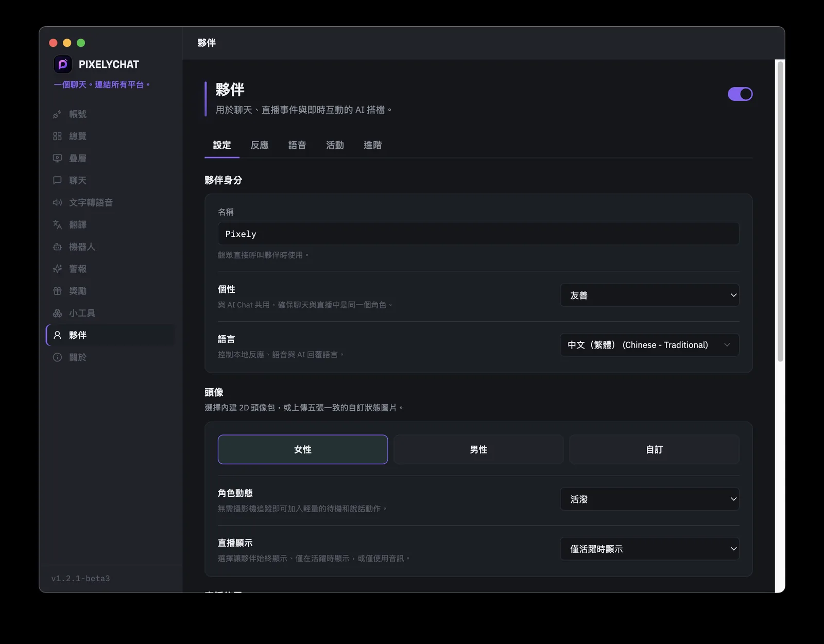
Task: Switch to the 進階 tab
Action: (x=373, y=145)
